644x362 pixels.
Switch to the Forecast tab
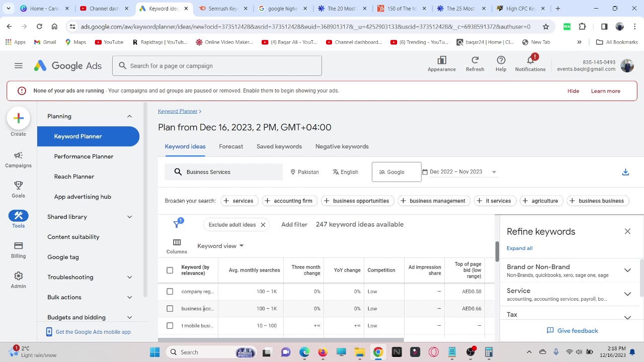tap(231, 146)
